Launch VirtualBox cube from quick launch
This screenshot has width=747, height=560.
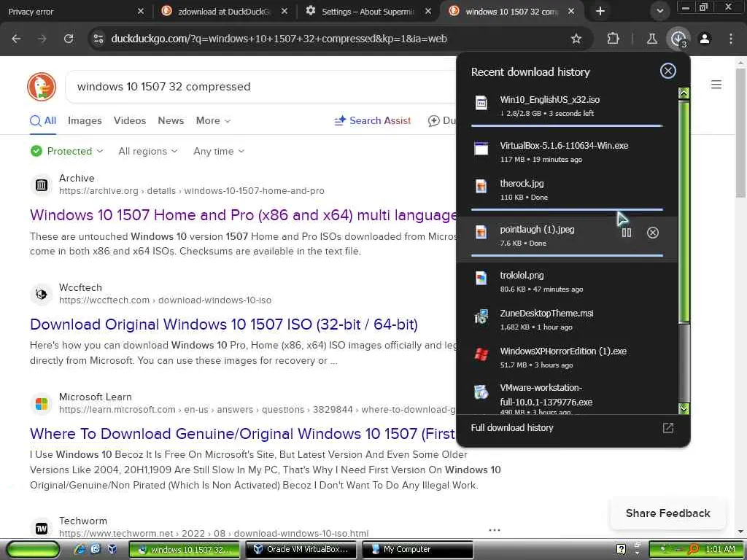coord(112,549)
